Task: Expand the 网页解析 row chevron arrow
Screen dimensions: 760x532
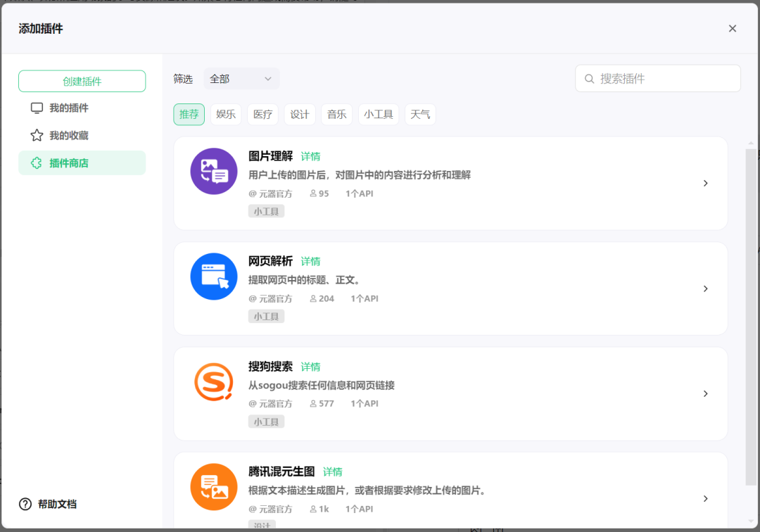Action: tap(705, 289)
